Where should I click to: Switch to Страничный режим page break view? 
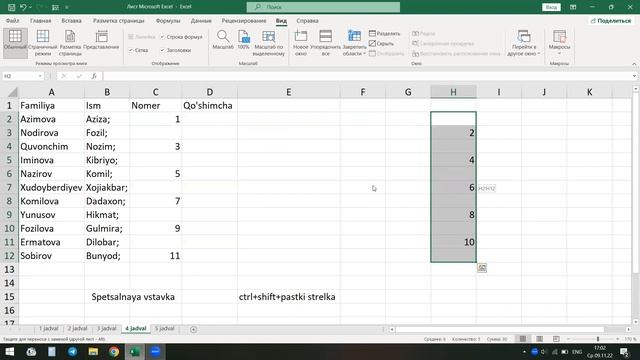(x=43, y=42)
